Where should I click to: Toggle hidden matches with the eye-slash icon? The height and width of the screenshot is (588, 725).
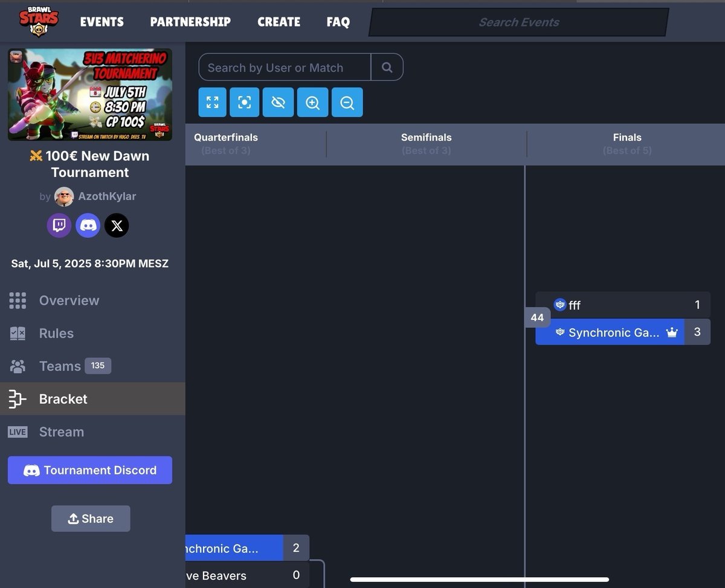point(278,102)
